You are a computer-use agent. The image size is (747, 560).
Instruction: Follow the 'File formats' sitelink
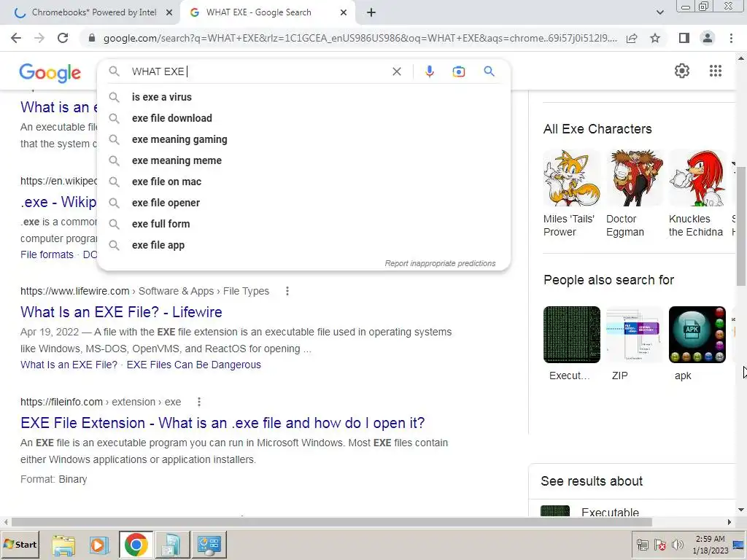pyautogui.click(x=47, y=254)
